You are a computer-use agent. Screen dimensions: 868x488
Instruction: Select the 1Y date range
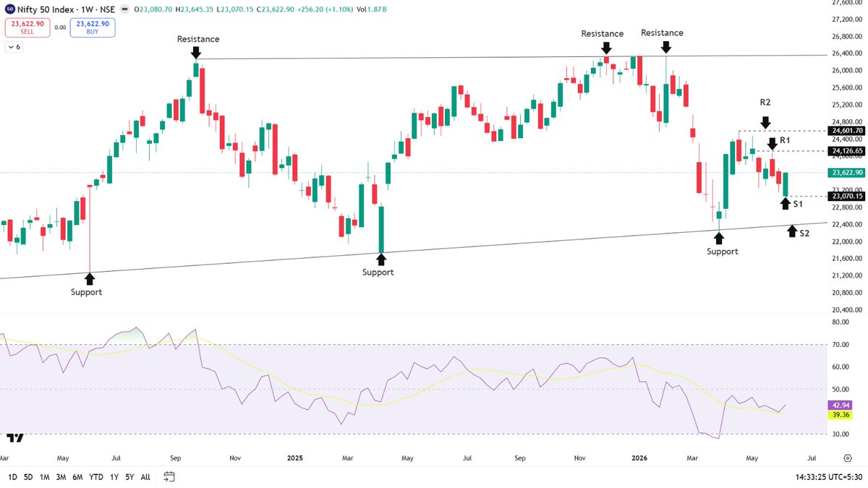coord(114,477)
